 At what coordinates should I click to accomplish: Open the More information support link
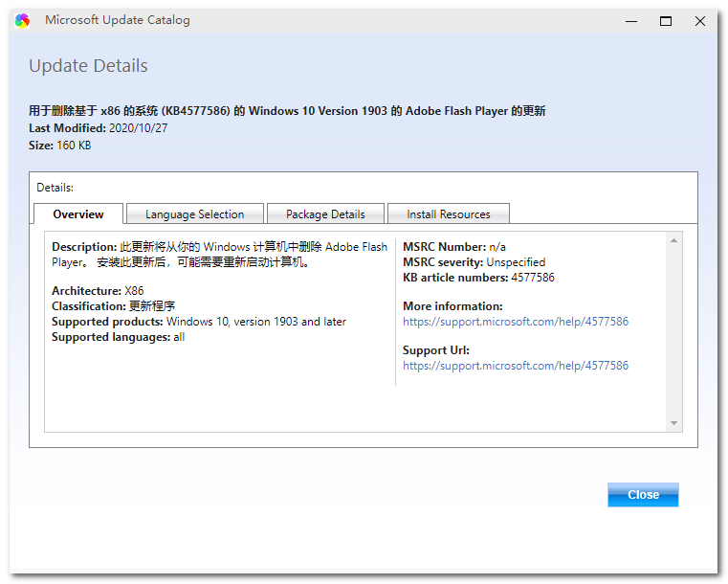(516, 322)
